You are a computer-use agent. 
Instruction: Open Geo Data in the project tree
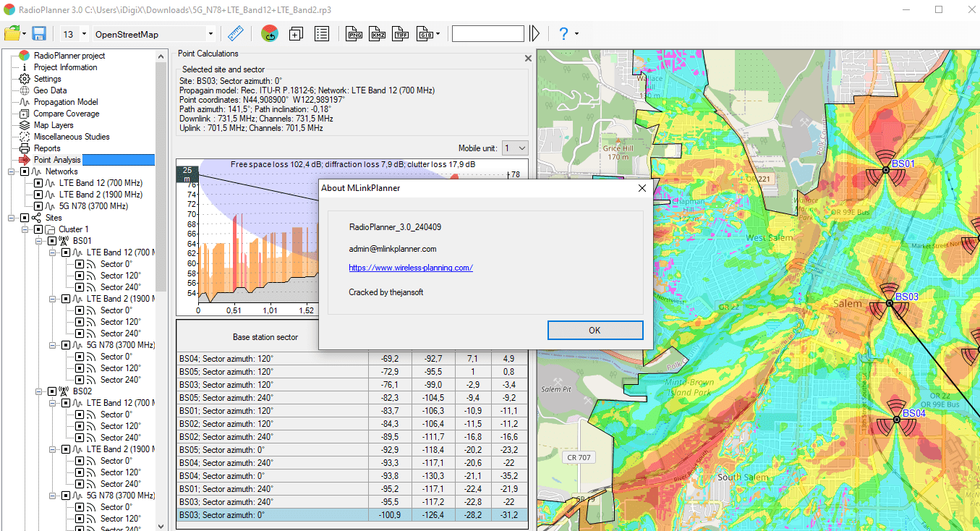[50, 90]
